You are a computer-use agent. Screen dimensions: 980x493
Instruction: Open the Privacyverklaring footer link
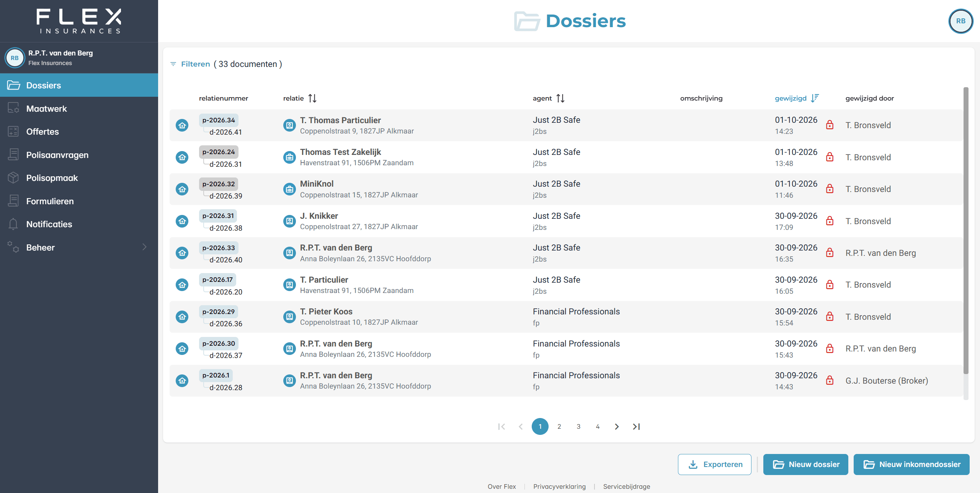tap(559, 486)
